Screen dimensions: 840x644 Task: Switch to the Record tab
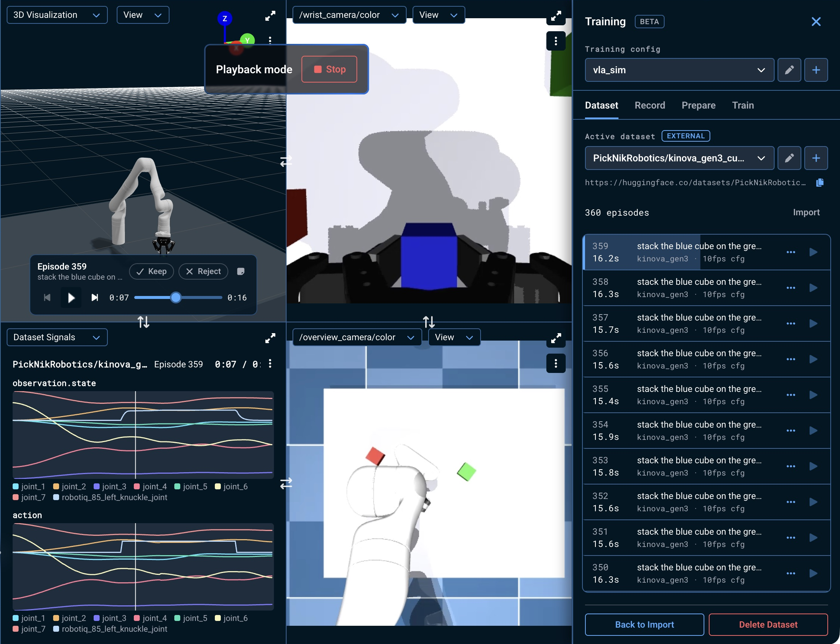click(x=650, y=106)
